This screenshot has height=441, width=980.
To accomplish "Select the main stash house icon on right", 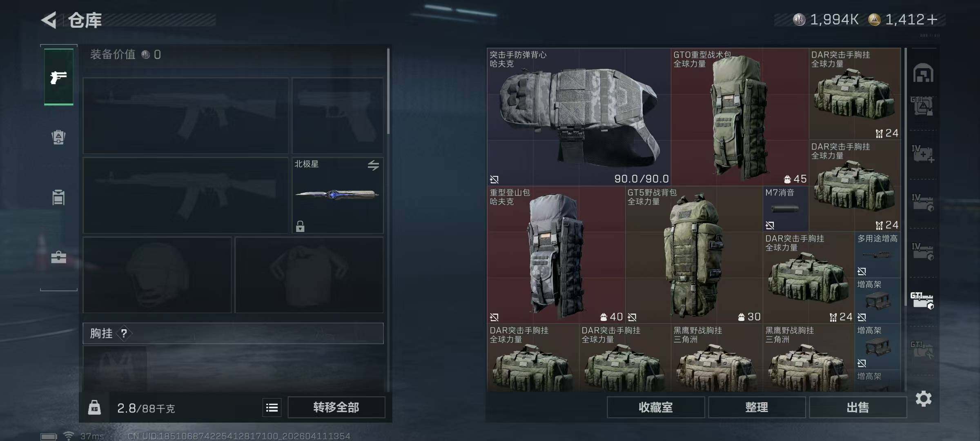I will pyautogui.click(x=923, y=73).
